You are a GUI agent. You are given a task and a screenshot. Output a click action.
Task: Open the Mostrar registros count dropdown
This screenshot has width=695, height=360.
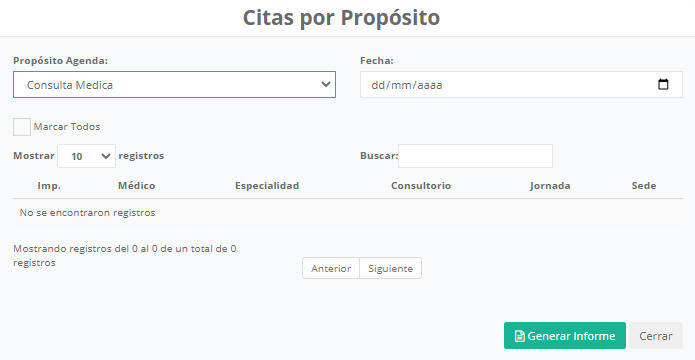click(86, 156)
